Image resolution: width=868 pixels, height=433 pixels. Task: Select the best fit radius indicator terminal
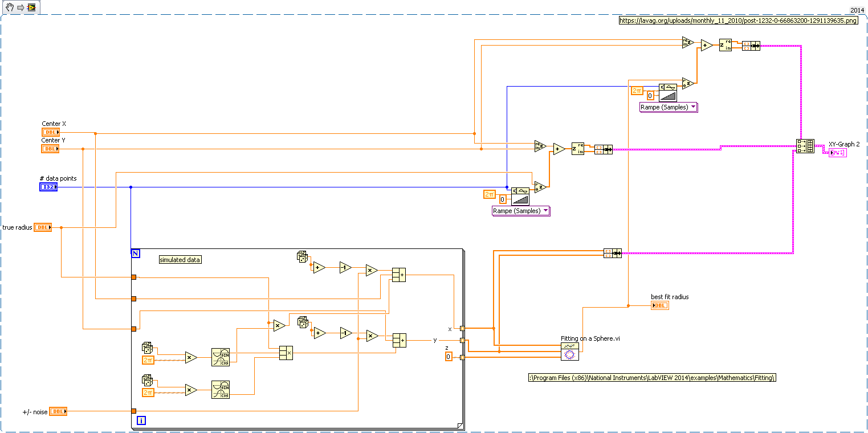pyautogui.click(x=659, y=305)
